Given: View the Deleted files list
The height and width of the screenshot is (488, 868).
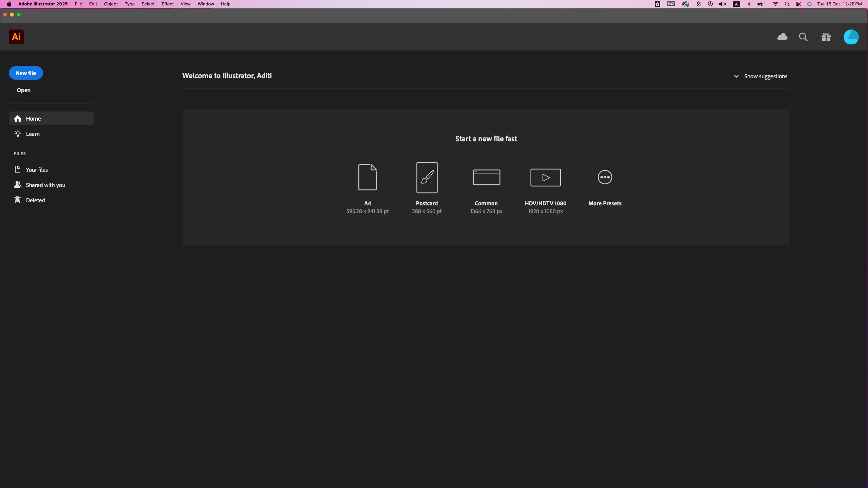Looking at the screenshot, I should 35,200.
